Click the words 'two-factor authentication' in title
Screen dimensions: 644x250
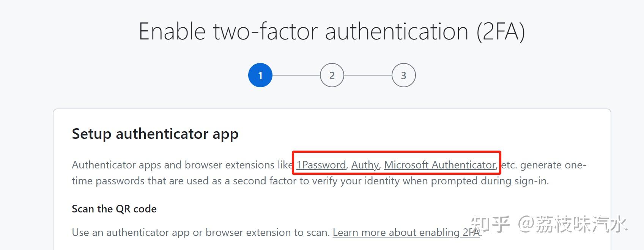[x=340, y=31]
